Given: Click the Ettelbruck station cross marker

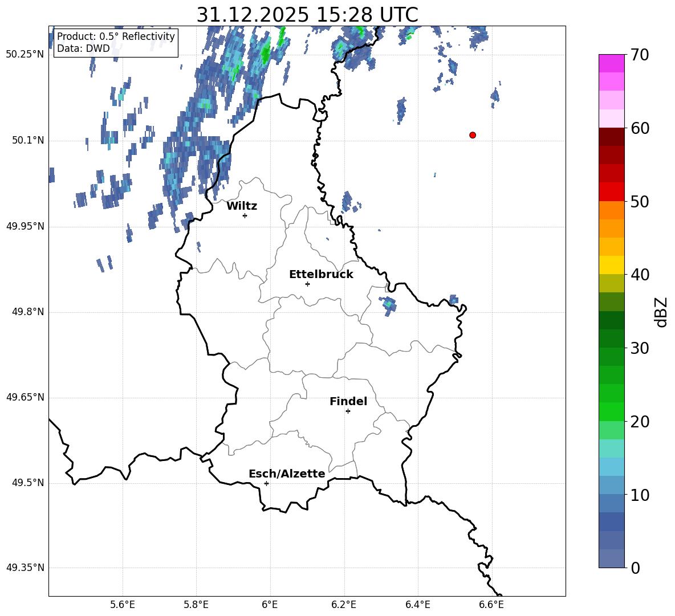Looking at the screenshot, I should [x=307, y=284].
